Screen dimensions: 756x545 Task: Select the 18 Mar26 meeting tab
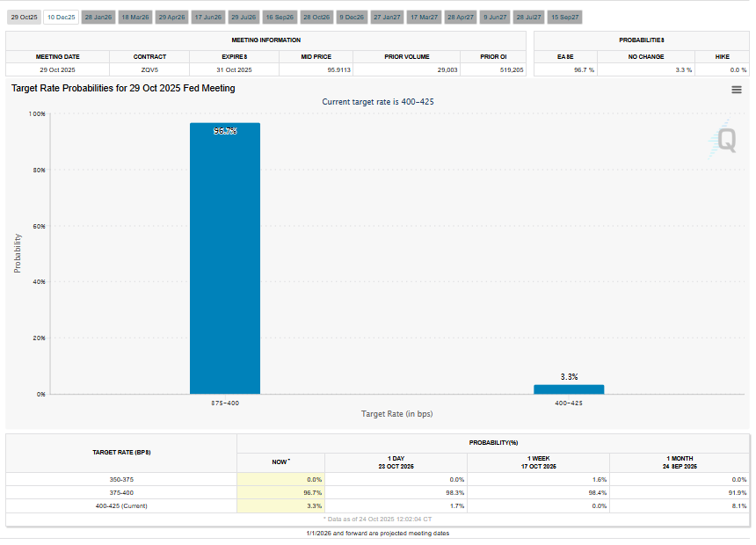point(134,17)
